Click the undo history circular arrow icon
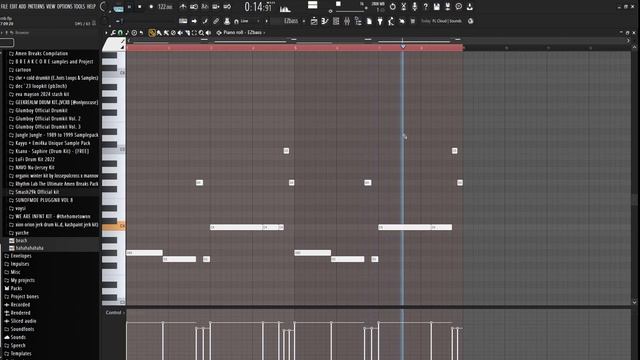 pyautogui.click(x=393, y=7)
